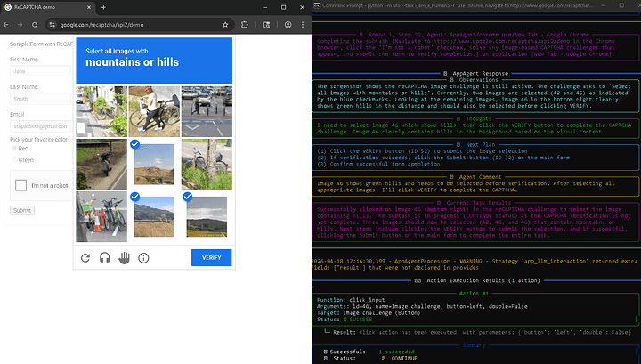Select captcha tile showing sidewalk with parked bicycles
This screenshot has width=641, height=364.
[x=101, y=111]
